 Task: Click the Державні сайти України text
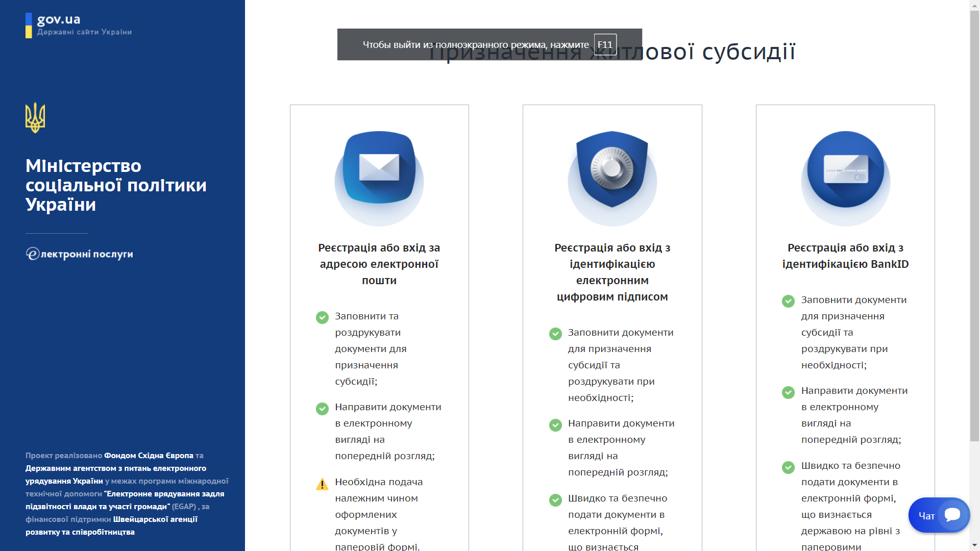tap(84, 32)
